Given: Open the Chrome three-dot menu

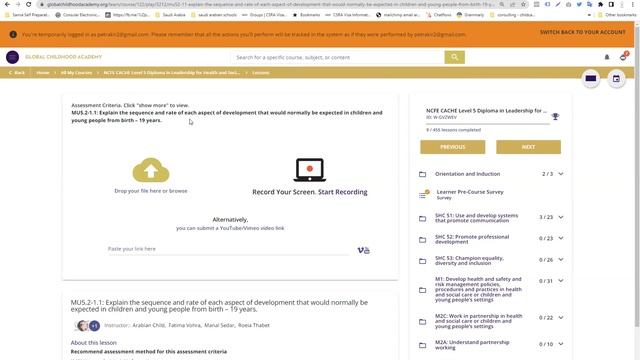Looking at the screenshot, I should 632,4.
